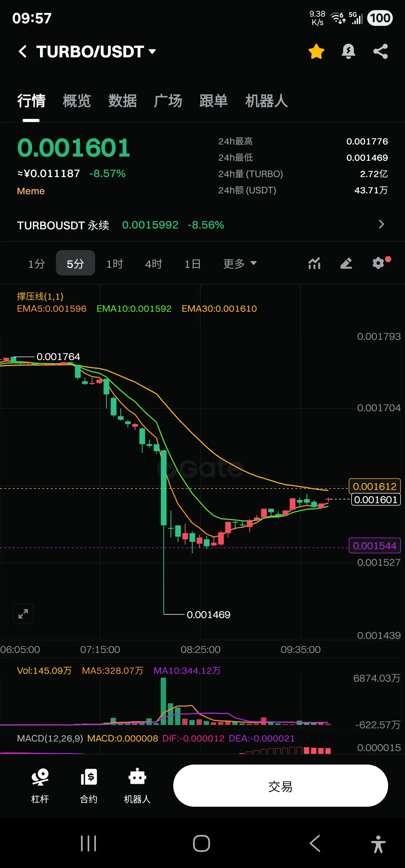Tap the accessibility figure icon
This screenshot has height=868, width=405.
378,844
